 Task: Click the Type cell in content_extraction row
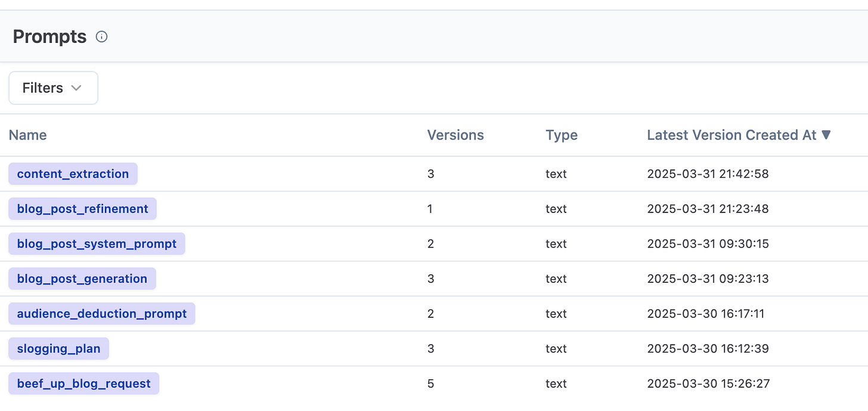point(556,174)
